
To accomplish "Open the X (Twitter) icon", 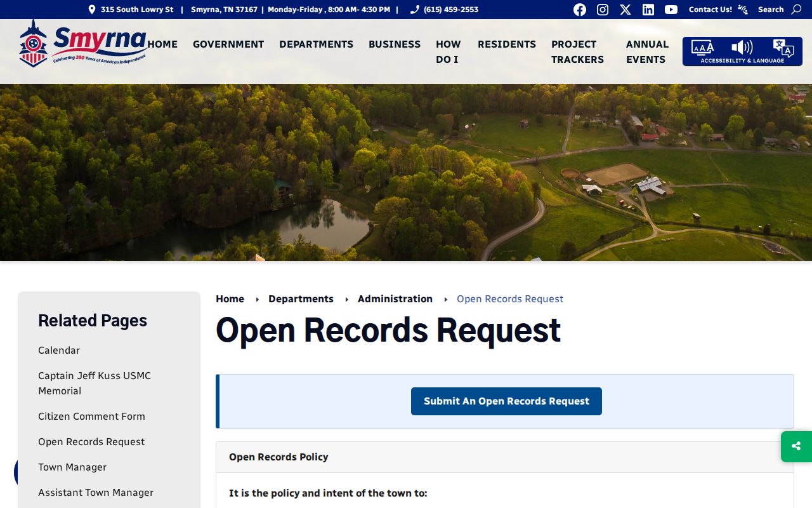I will point(625,10).
